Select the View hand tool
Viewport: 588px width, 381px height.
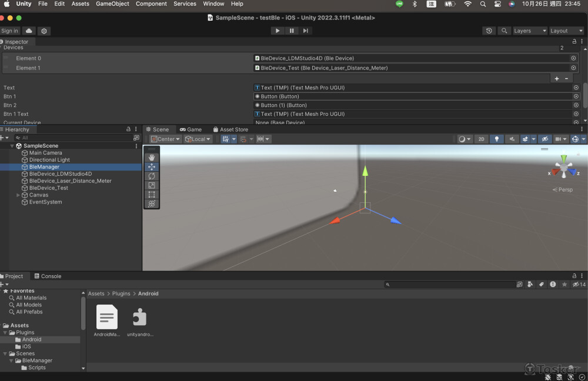[x=152, y=157]
